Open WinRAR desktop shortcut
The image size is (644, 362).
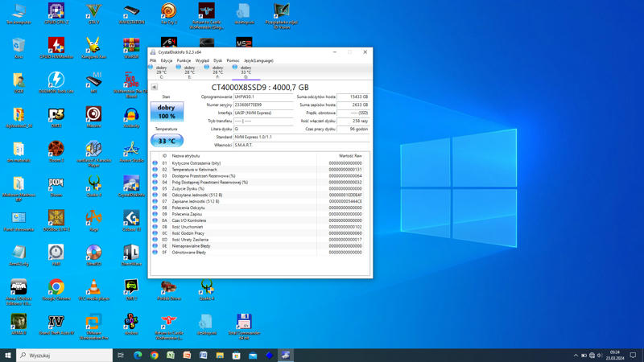pos(131,48)
